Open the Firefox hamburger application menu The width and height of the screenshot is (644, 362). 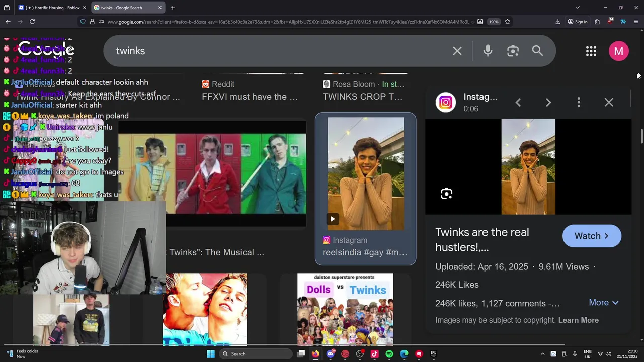click(x=636, y=22)
